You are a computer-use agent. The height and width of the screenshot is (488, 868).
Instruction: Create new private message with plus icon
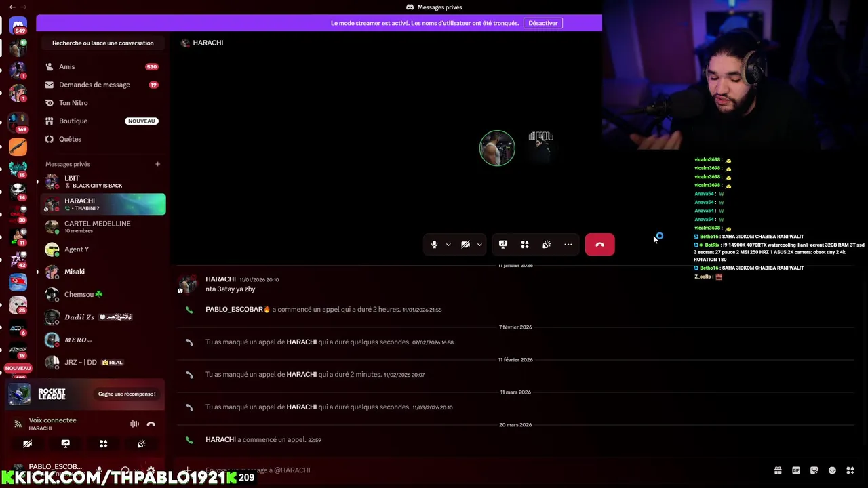pyautogui.click(x=157, y=164)
